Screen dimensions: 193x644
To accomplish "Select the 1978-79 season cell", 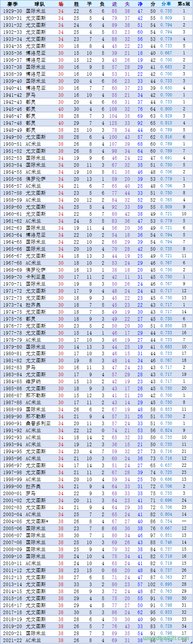I will pyautogui.click(x=12, y=340).
